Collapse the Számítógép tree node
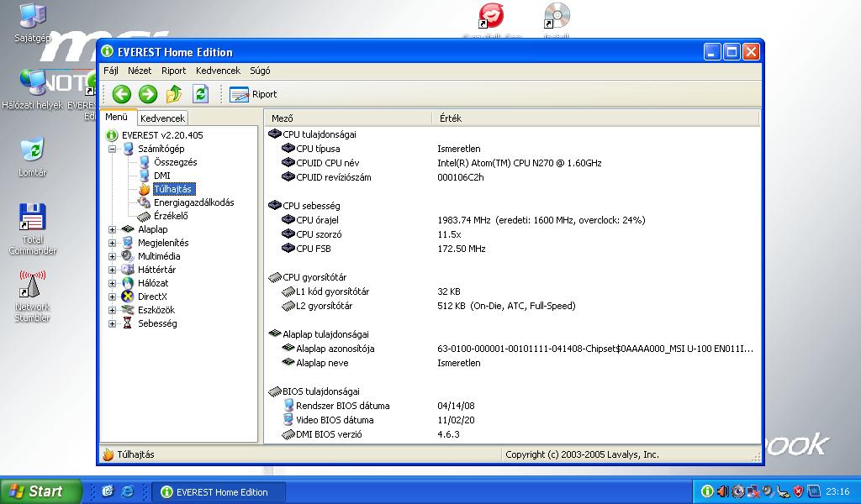Screen dimensions: 861x504 point(112,149)
